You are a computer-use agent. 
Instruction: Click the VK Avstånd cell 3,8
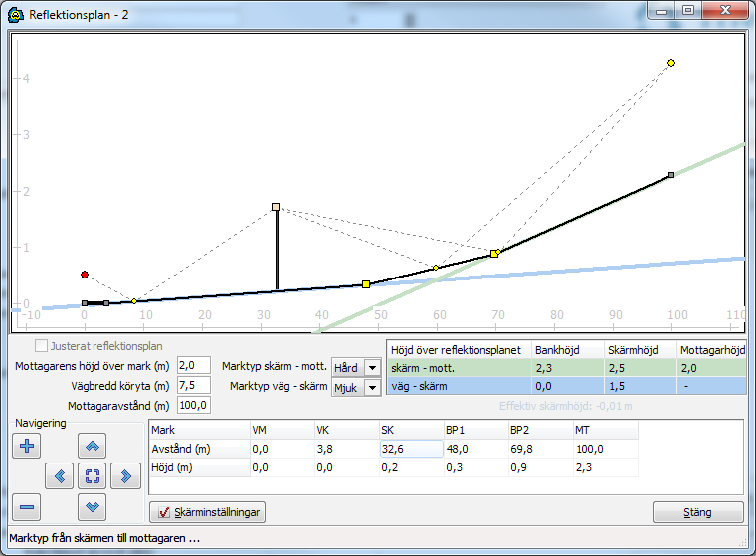tap(346, 449)
